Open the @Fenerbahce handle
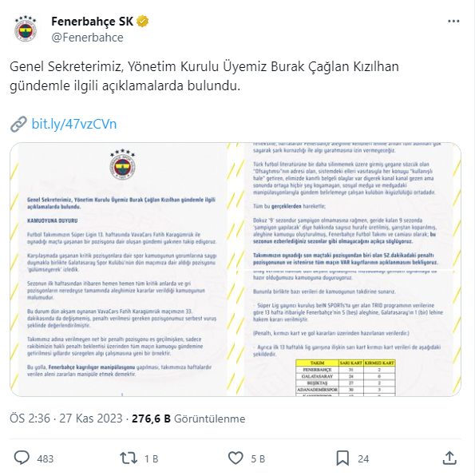The image size is (475, 476). [87, 38]
